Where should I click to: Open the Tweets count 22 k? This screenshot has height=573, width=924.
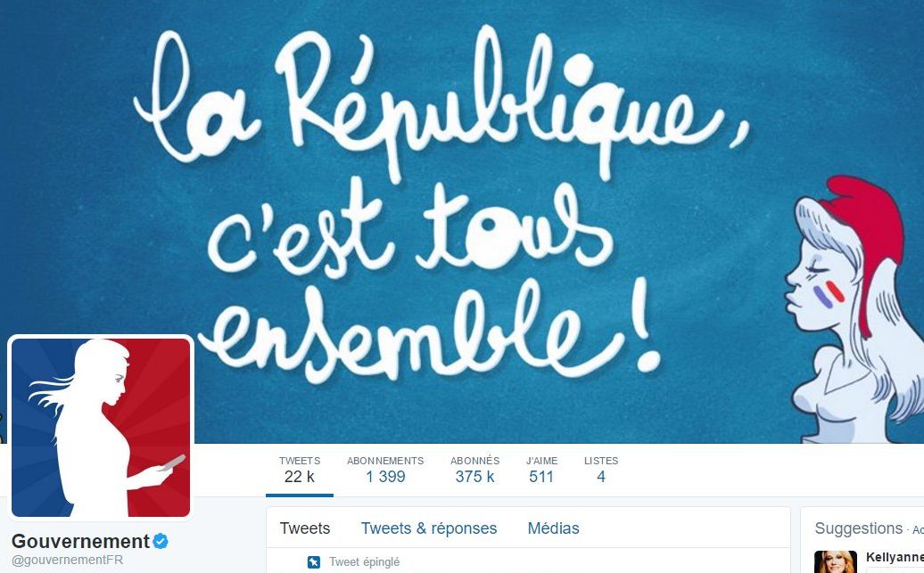point(300,470)
